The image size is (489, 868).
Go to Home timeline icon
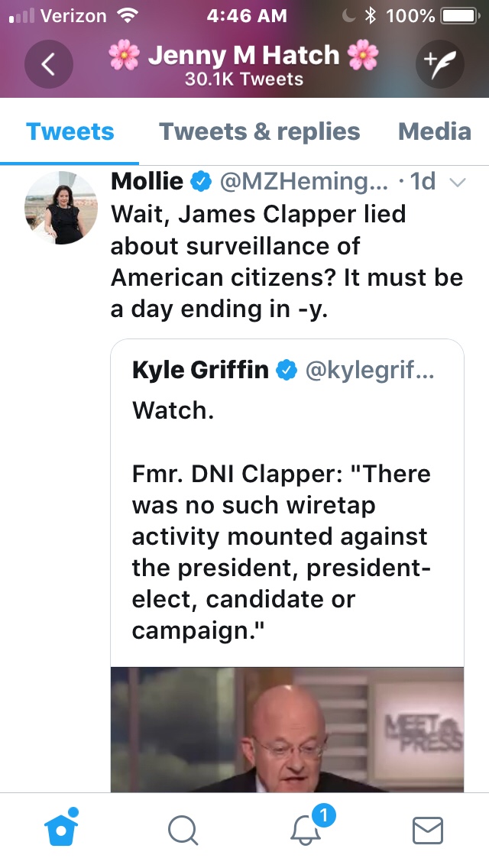[62, 830]
